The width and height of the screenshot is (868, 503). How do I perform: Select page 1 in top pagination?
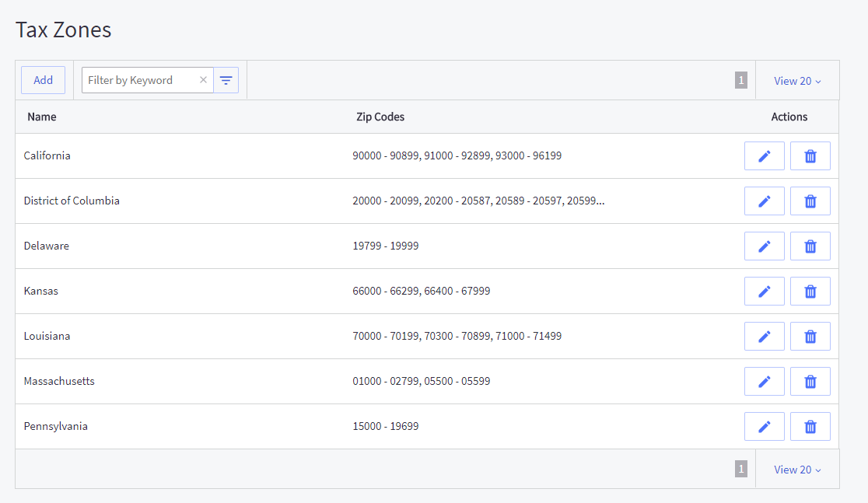740,80
